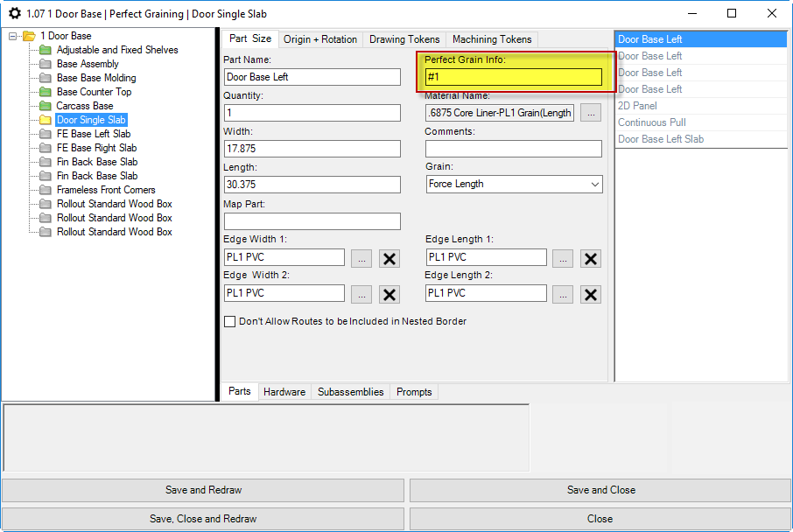Select the Hardware bottom tab
This screenshot has width=793, height=532.
[284, 392]
